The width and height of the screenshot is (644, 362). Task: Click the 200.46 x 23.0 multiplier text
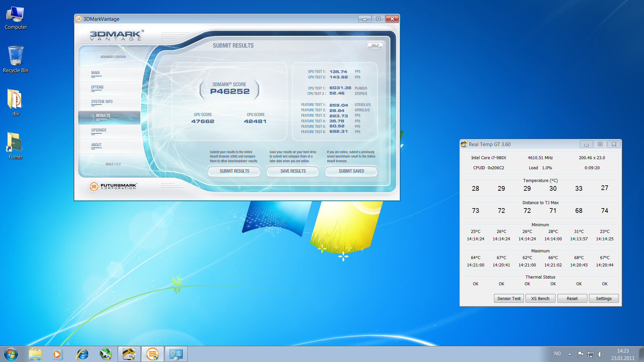[592, 158]
